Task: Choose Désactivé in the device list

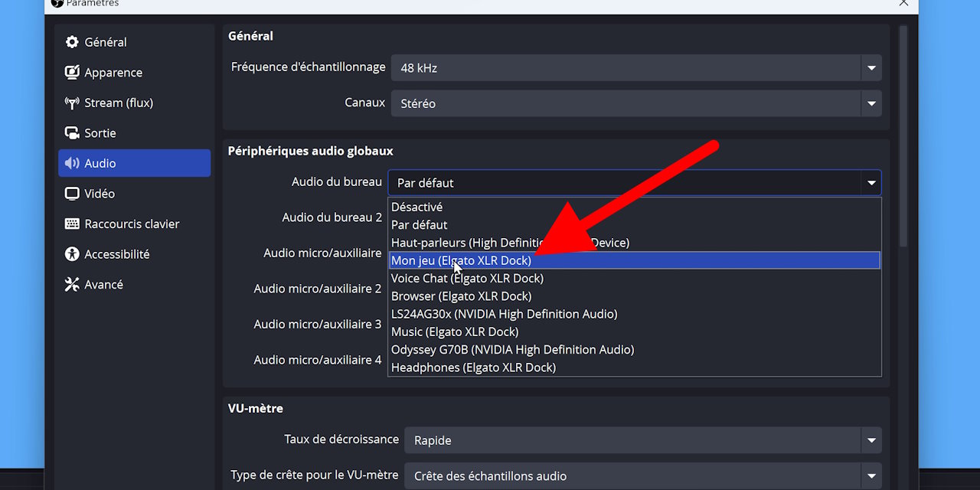Action: tap(416, 207)
